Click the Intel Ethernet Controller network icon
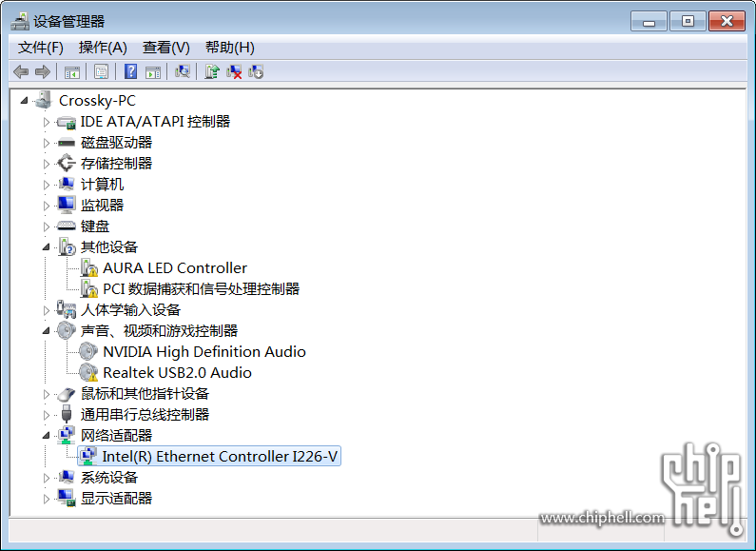Image resolution: width=756 pixels, height=551 pixels. click(88, 456)
